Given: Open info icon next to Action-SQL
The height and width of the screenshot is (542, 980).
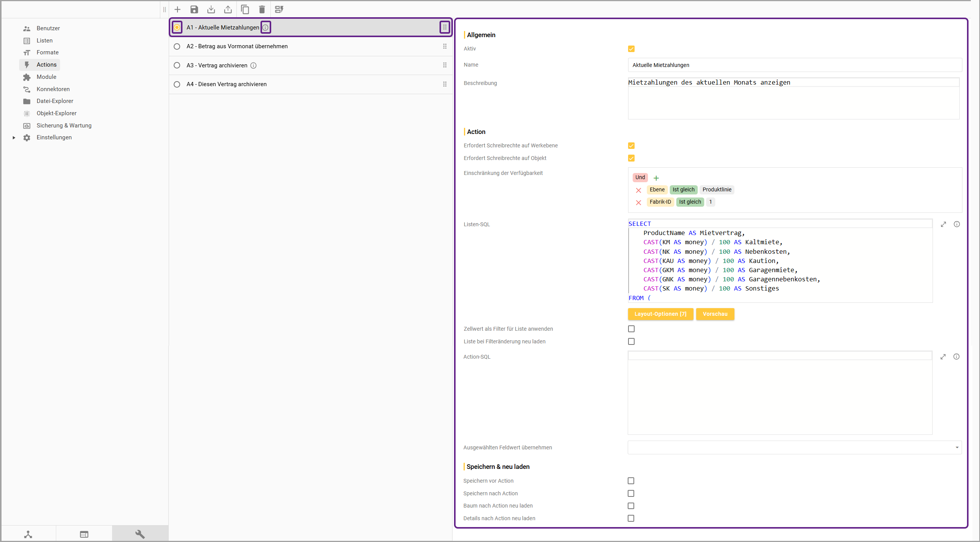Looking at the screenshot, I should point(956,357).
